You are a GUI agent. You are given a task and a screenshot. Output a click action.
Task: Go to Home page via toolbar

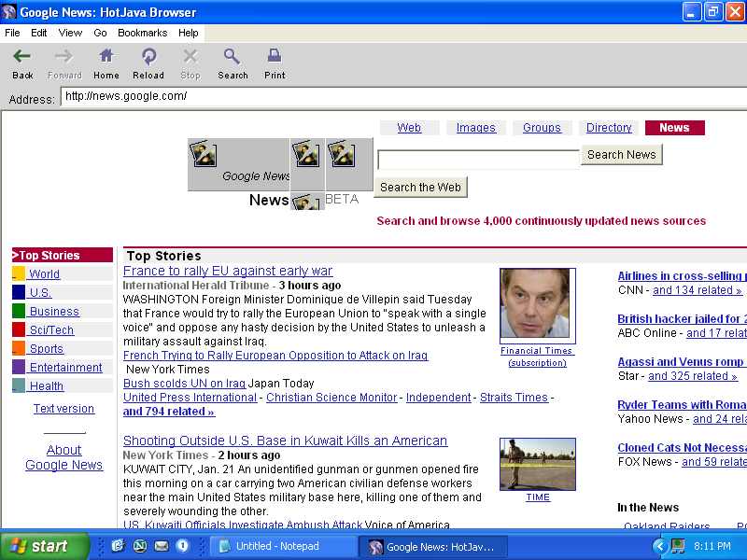click(106, 57)
